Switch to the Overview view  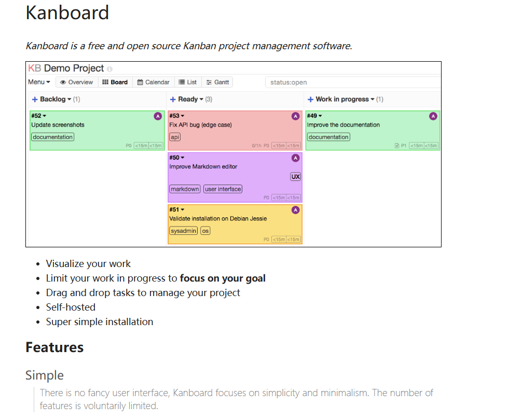pyautogui.click(x=77, y=82)
